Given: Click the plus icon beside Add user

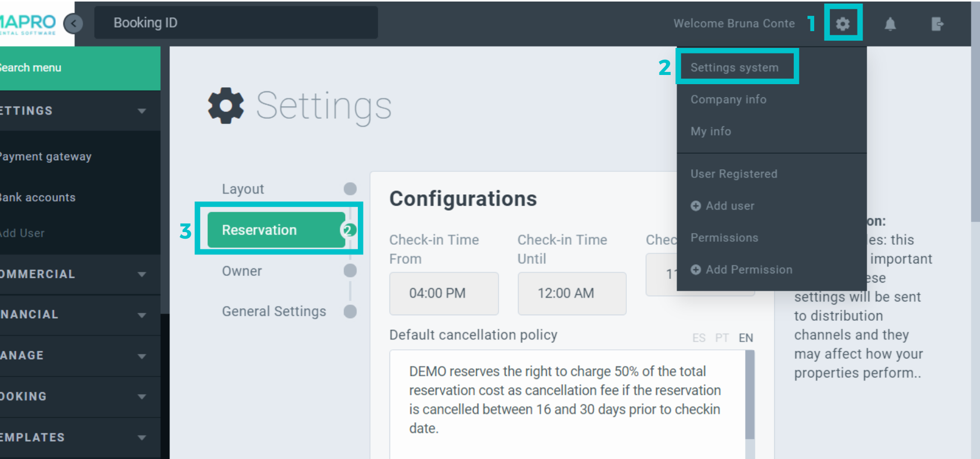Looking at the screenshot, I should 695,206.
